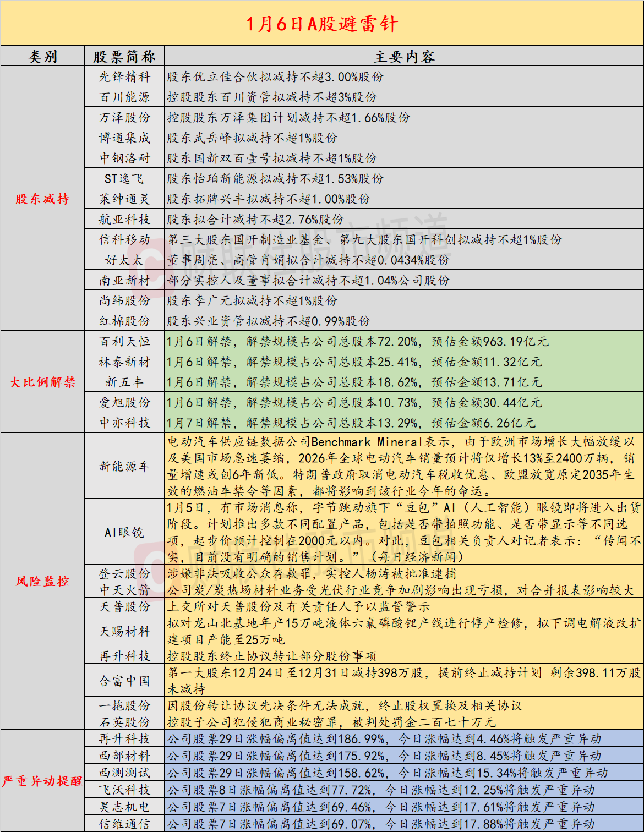
Task: Click the AI眼镜 row label
Action: click(124, 532)
